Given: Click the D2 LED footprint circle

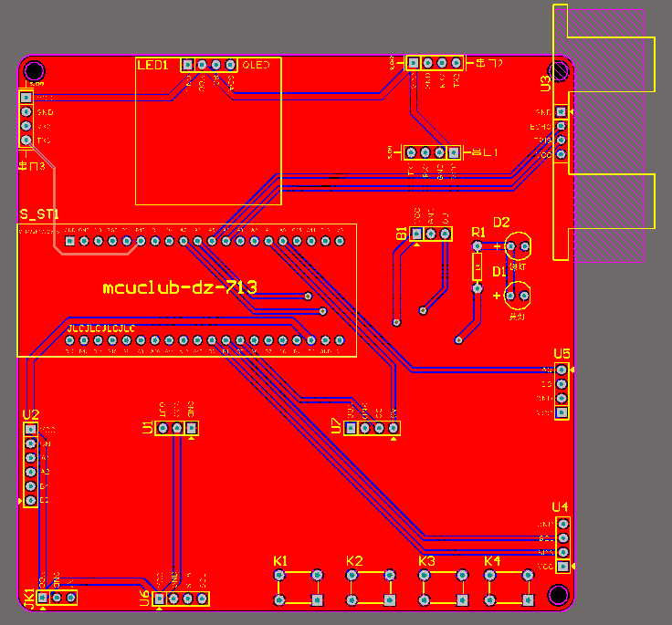Looking at the screenshot, I should [518, 245].
